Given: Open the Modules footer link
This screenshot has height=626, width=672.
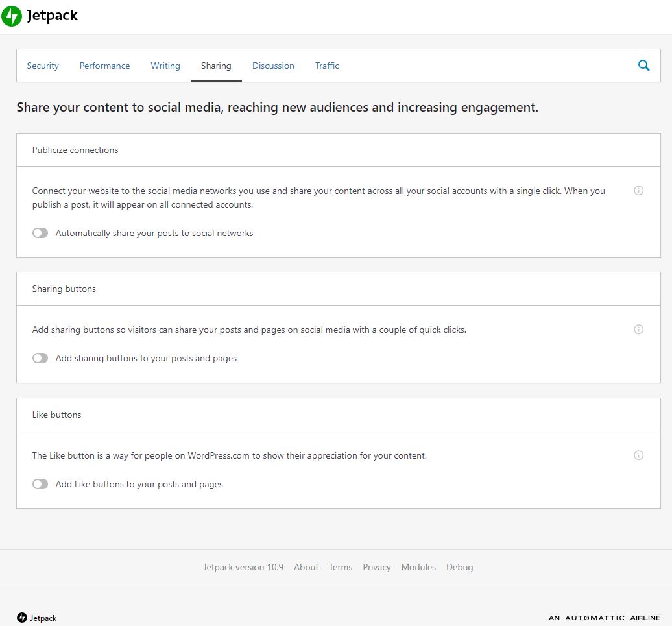Looking at the screenshot, I should click(x=418, y=567).
